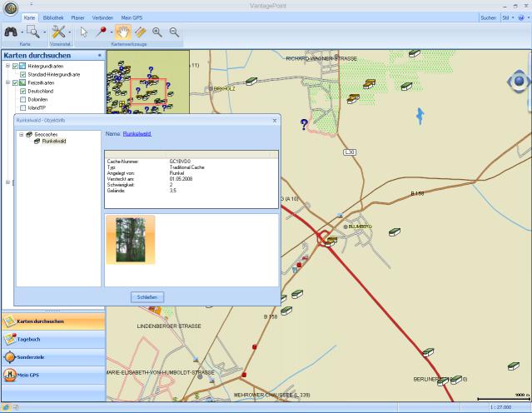Open the Runkelwald name link
The image size is (532, 413).
coord(137,133)
